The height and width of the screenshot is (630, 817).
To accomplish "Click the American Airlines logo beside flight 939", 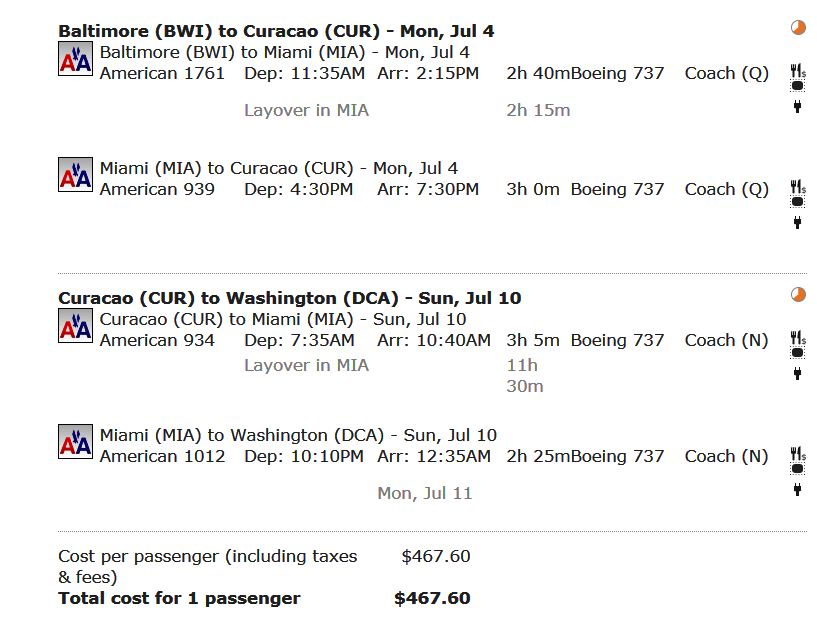I will (76, 175).
